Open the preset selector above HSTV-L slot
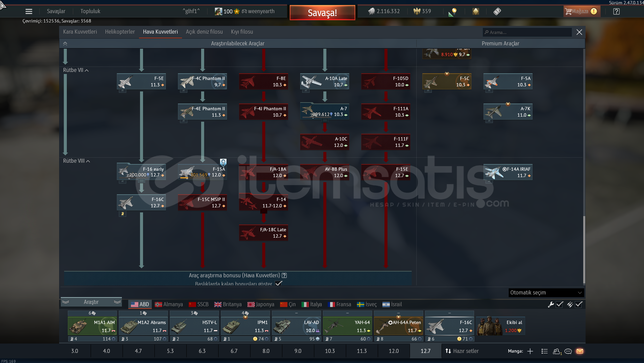Screen dimensions: 644x363 (194, 313)
